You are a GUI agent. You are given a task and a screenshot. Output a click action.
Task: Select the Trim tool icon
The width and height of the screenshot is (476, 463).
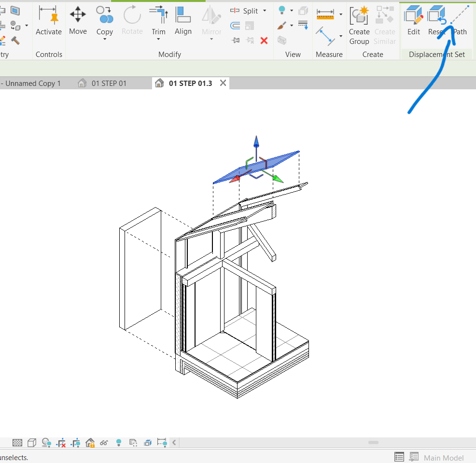158,15
